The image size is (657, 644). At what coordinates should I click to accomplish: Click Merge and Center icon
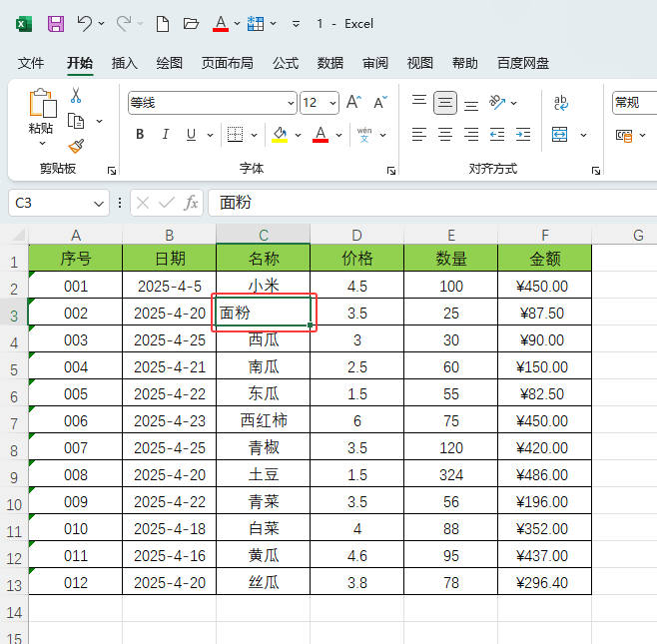tap(560, 135)
